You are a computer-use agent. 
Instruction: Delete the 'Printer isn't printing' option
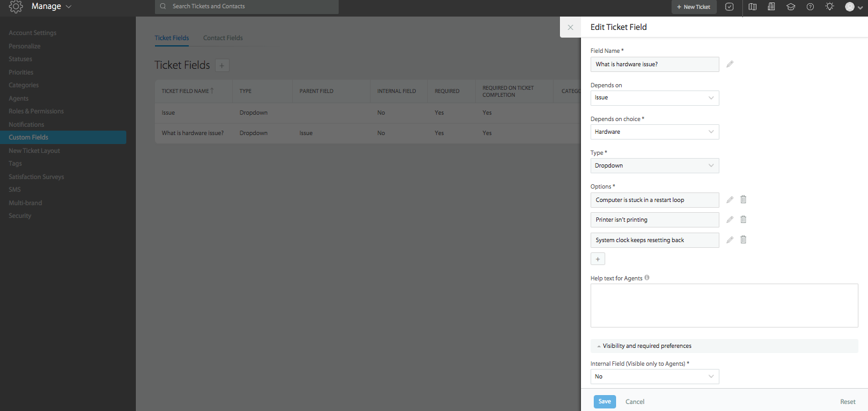[x=743, y=220]
